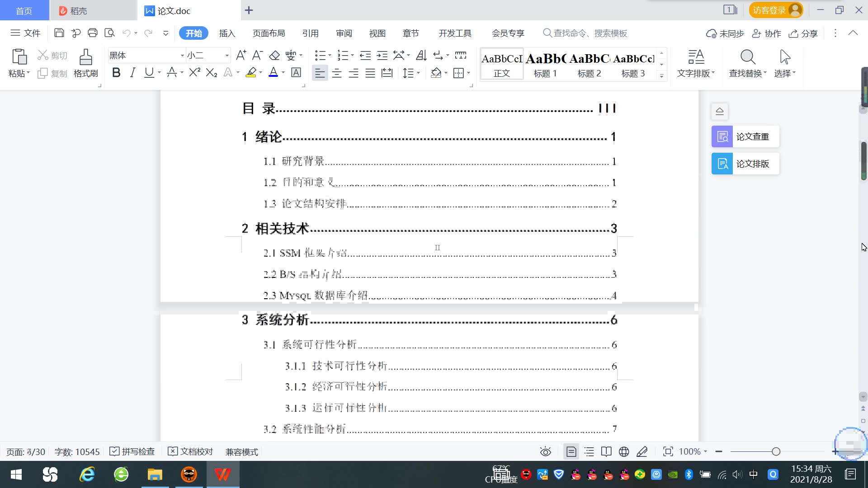Toggle bold formatting with B icon
868x488 pixels.
116,73
